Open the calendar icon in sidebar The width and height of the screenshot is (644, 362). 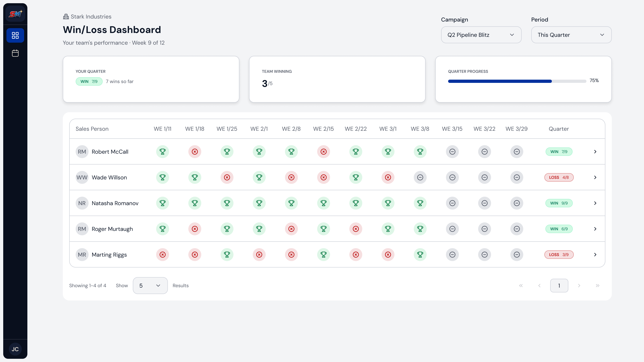tap(15, 53)
